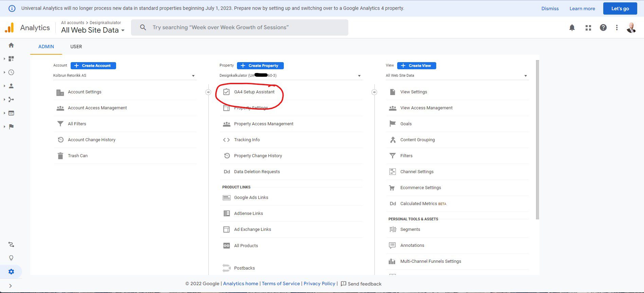Click the Let's go button

coord(620,8)
